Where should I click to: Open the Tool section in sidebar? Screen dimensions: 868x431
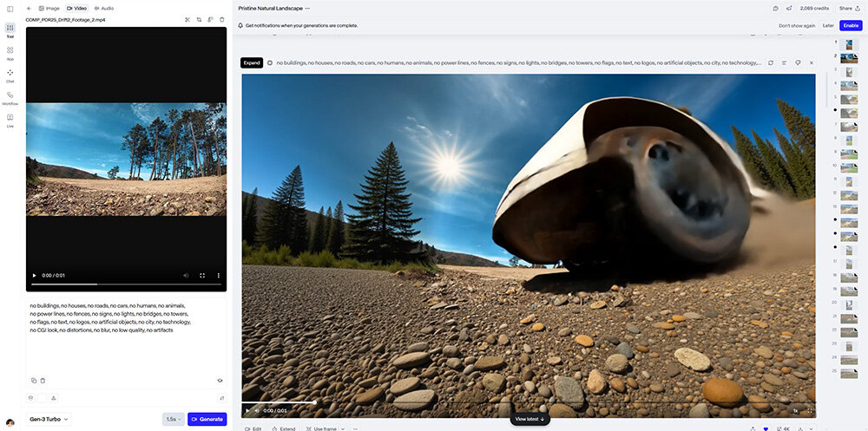coord(10,30)
